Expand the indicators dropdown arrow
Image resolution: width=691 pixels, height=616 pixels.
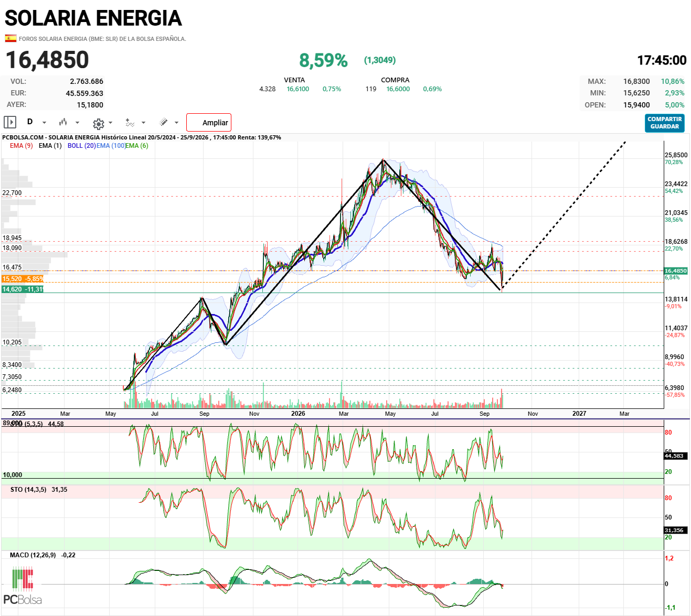pos(143,123)
